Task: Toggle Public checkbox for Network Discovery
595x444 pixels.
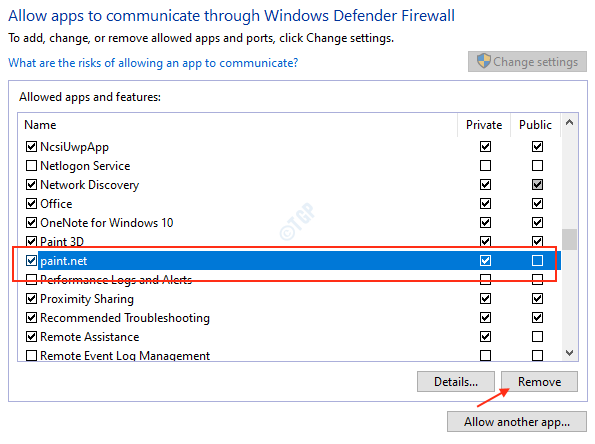Action: pyautogui.click(x=537, y=184)
